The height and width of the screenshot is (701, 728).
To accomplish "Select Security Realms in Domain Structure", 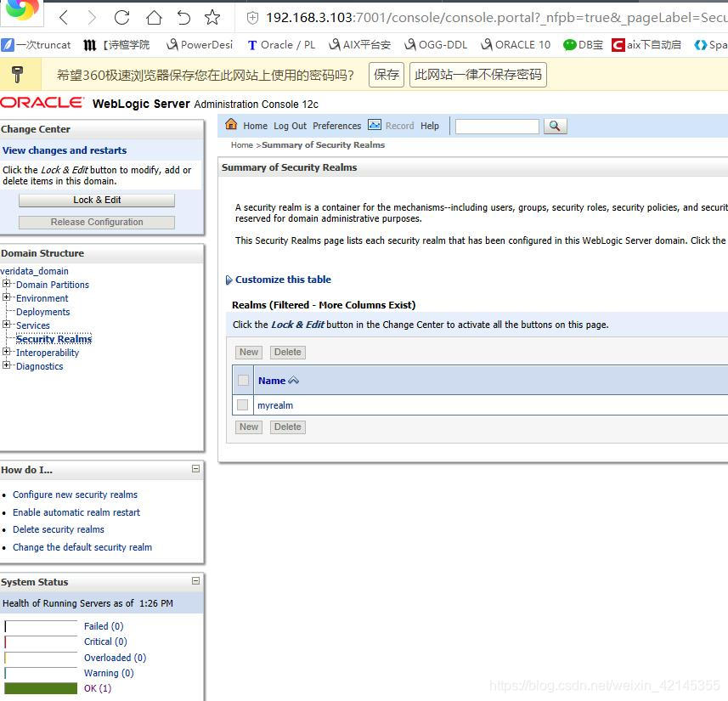I will [x=54, y=339].
